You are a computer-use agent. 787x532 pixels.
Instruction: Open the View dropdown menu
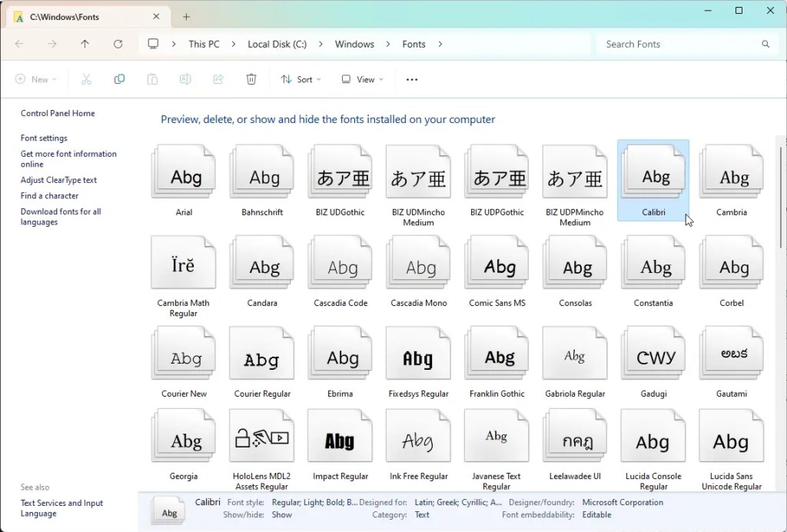coord(363,79)
